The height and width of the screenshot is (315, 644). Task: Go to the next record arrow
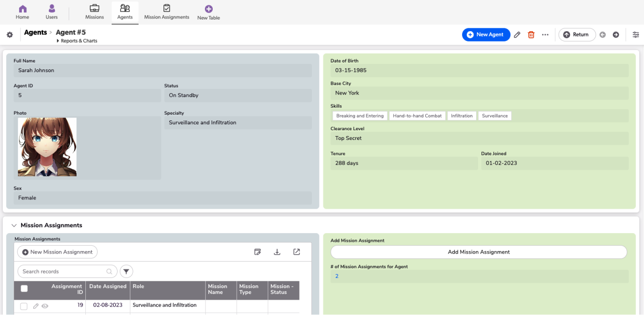point(616,35)
